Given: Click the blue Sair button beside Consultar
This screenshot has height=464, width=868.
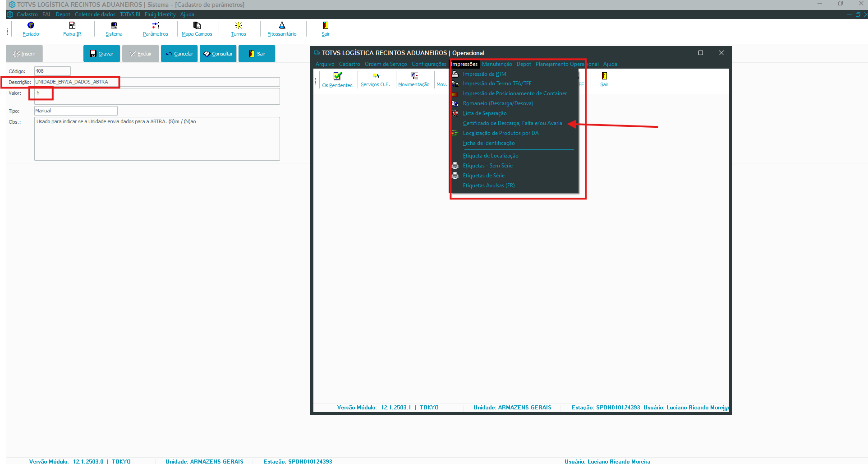Looking at the screenshot, I should 257,54.
